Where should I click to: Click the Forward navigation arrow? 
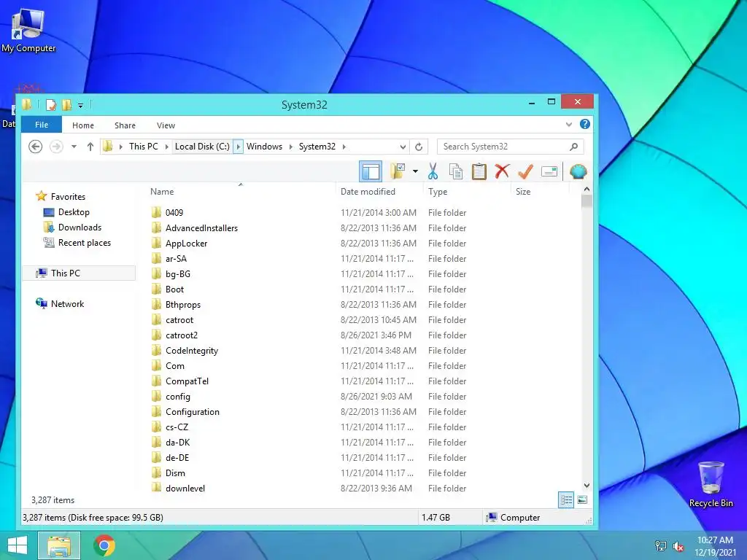click(56, 147)
